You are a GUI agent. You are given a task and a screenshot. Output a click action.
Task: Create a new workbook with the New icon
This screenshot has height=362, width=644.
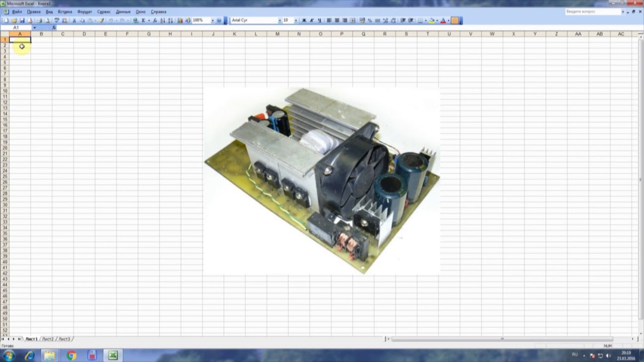click(7, 21)
